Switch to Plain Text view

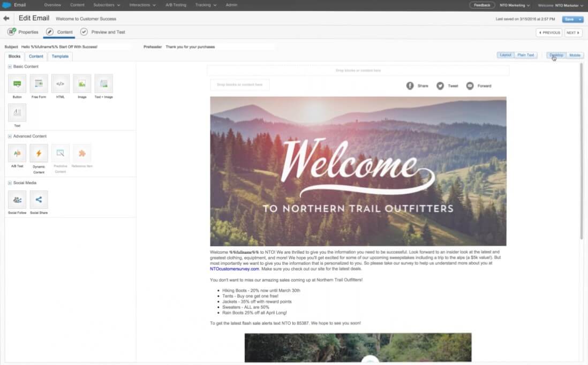pyautogui.click(x=526, y=55)
